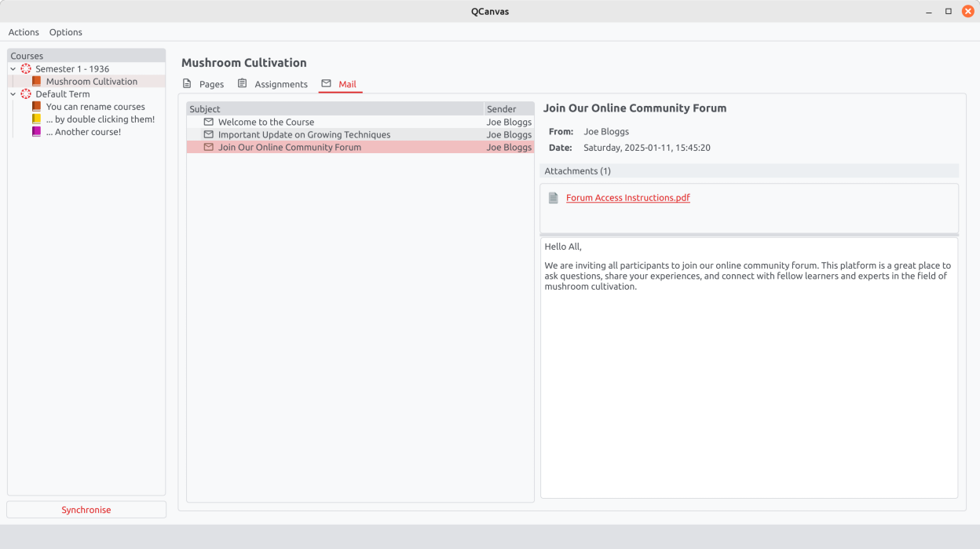Collapse the Semester 1 - 1936 term
Image resolution: width=980 pixels, height=549 pixels.
tap(13, 69)
